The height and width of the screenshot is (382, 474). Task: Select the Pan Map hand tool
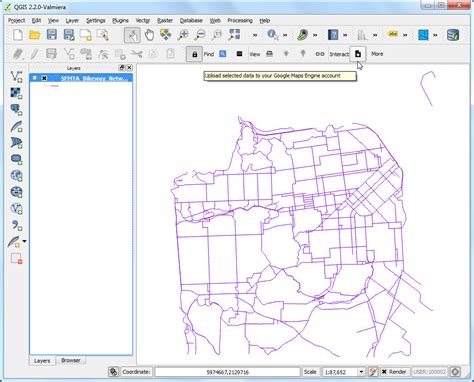coord(149,35)
